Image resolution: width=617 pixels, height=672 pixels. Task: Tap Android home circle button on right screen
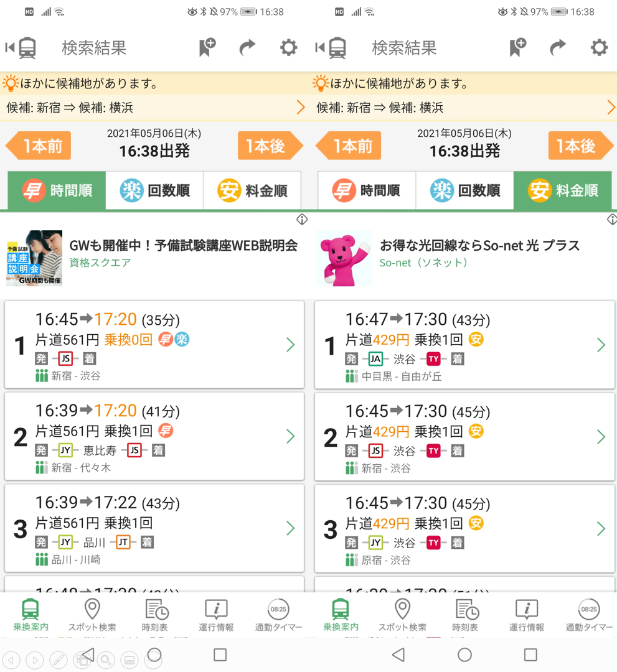464,655
